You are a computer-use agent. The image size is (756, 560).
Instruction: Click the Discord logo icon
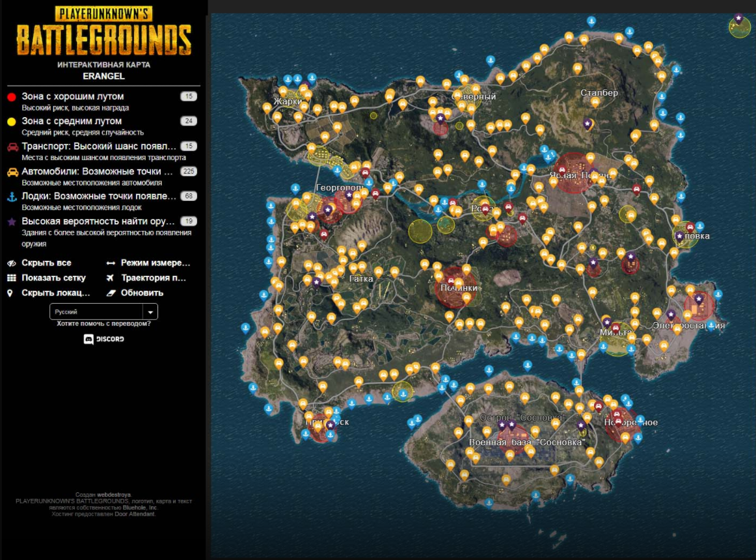point(88,340)
